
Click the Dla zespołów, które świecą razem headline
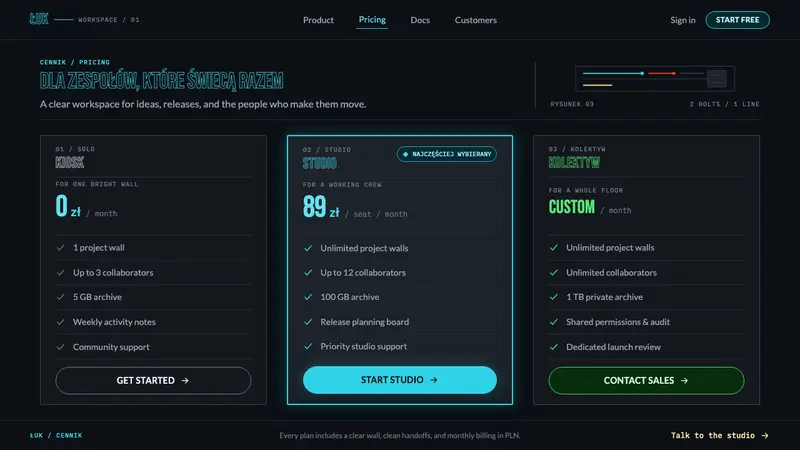[162, 81]
